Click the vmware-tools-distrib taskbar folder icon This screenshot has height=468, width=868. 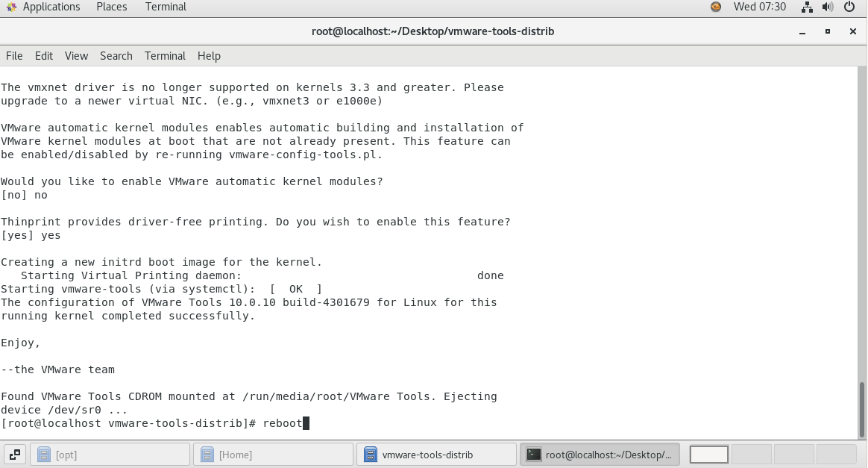point(371,455)
